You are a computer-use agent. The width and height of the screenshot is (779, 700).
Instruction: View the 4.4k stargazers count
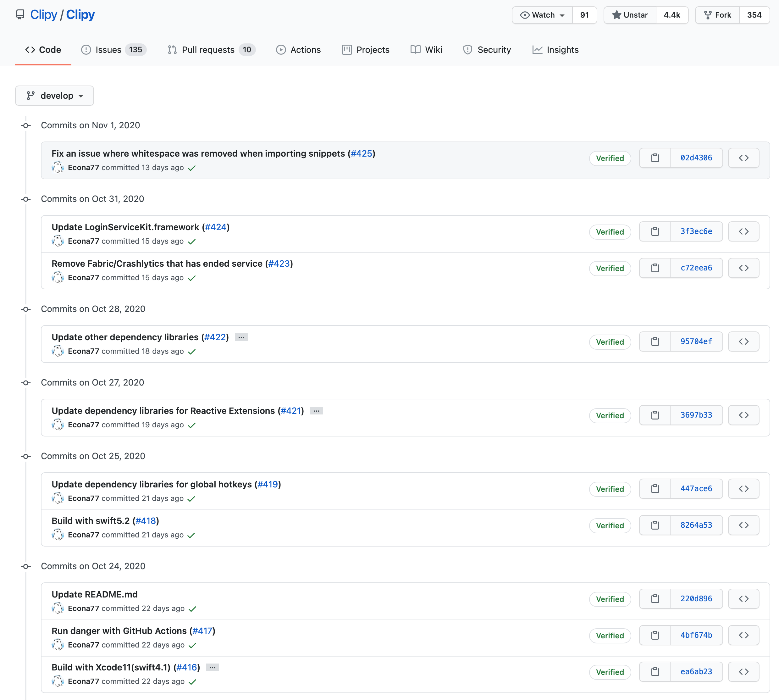tap(672, 15)
